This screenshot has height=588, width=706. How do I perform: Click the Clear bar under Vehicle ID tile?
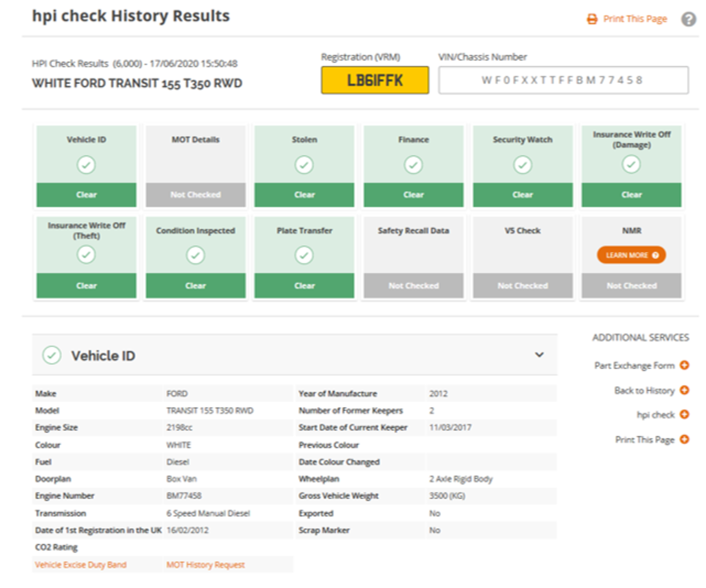[x=86, y=195]
